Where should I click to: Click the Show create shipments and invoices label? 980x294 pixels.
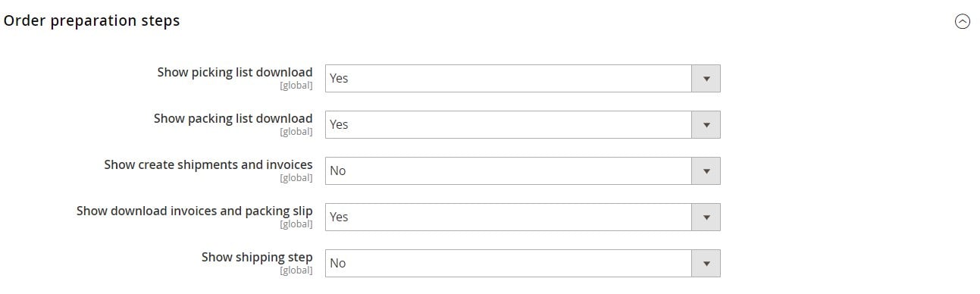[x=208, y=164]
